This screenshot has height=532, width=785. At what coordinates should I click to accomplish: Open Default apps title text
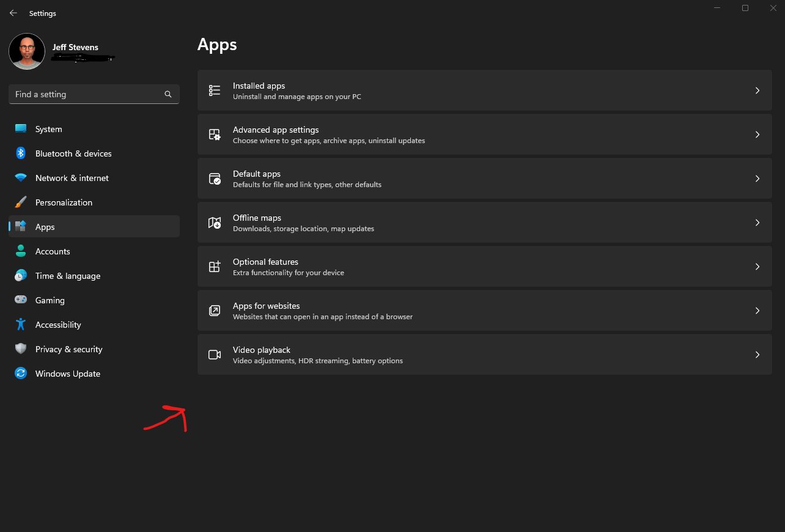[257, 174]
